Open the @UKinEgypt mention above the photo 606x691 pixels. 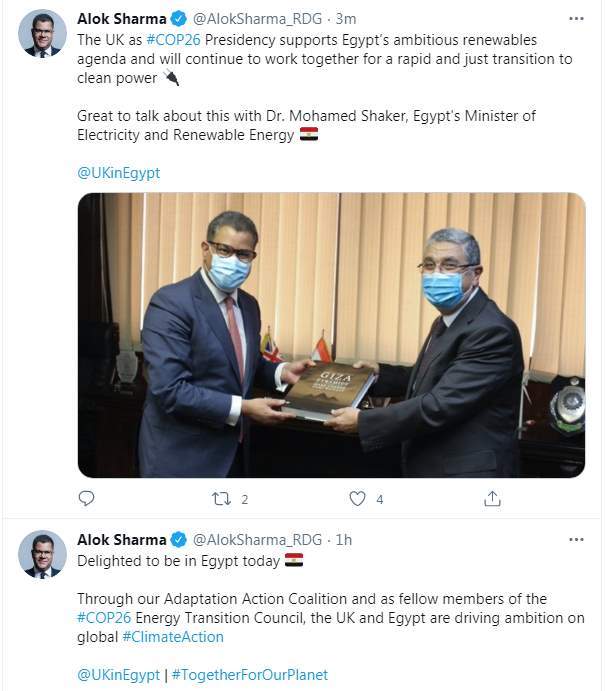coord(119,173)
